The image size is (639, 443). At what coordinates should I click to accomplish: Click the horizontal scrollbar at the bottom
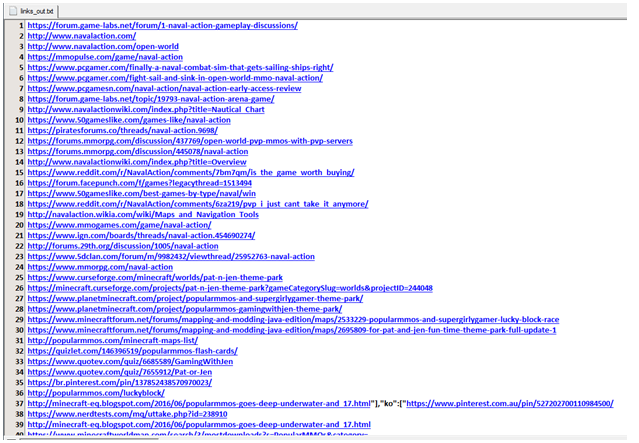pyautogui.click(x=89, y=439)
